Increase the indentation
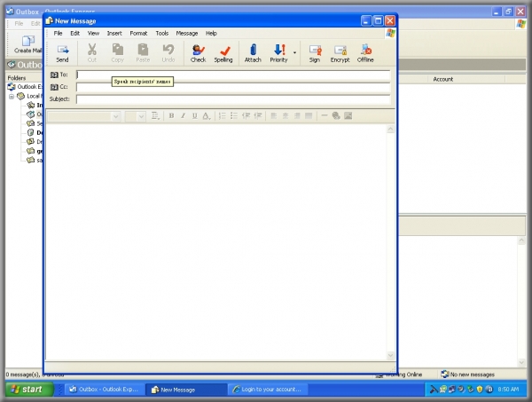Viewport: 532px width, 402px height. point(258,116)
